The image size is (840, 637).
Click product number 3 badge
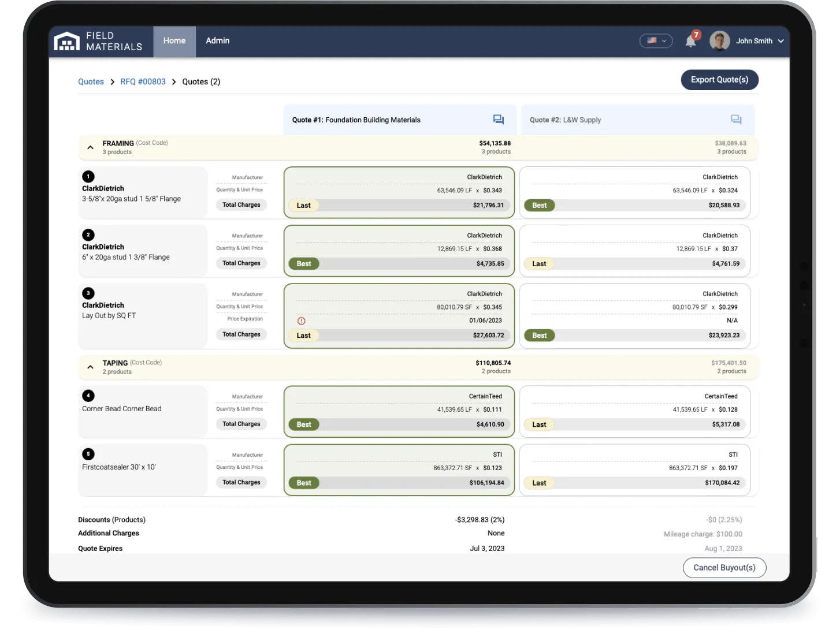(x=88, y=293)
